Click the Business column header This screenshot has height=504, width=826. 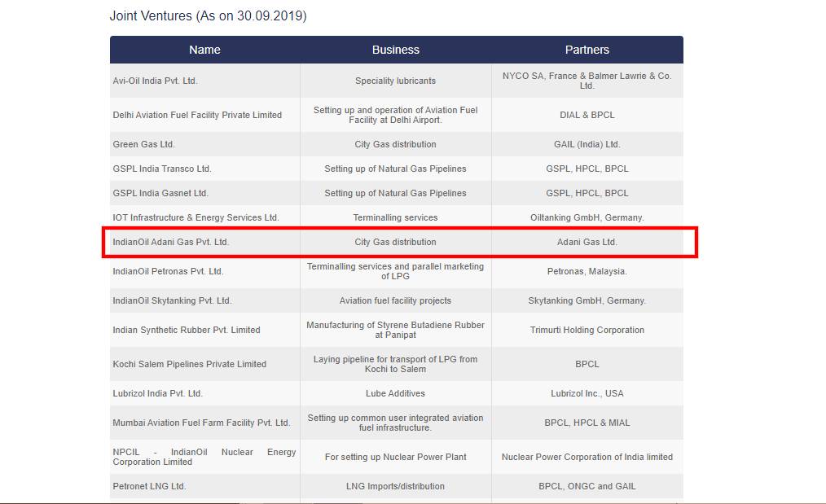396,50
